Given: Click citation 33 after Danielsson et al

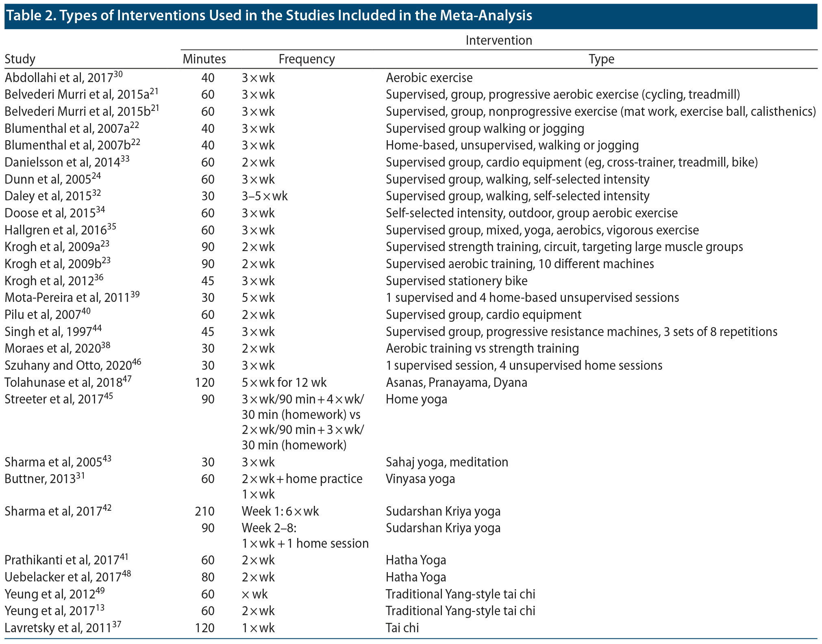Looking at the screenshot, I should (x=125, y=159).
